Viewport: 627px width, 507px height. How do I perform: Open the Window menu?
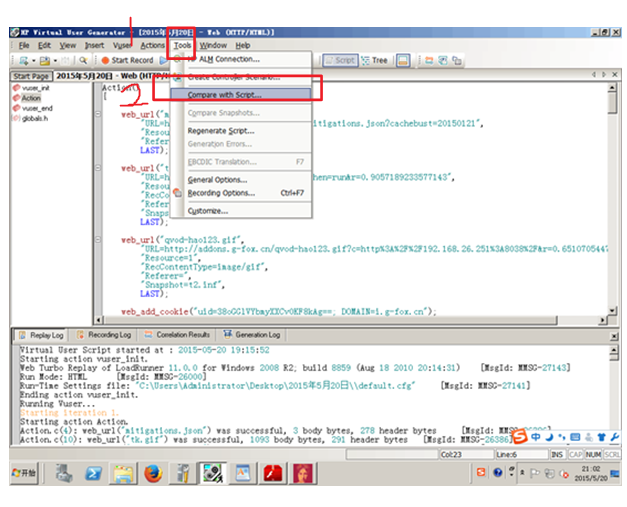[x=213, y=46]
